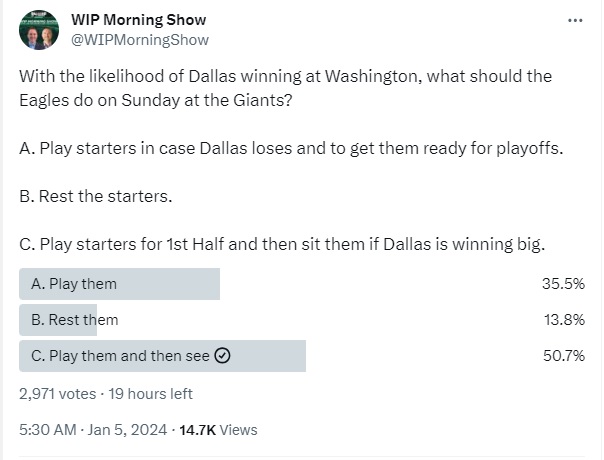Click the tweet's Dallas at Washington question
The image size is (604, 460).
click(285, 86)
